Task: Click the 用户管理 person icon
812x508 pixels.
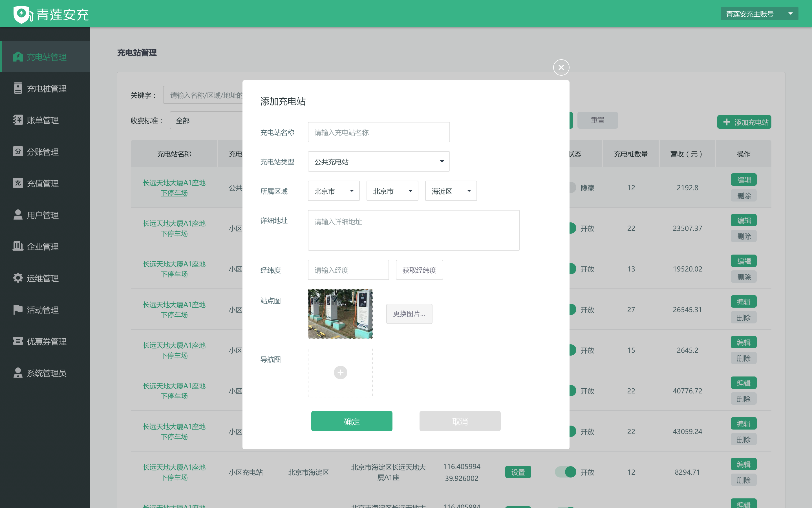Action: (18, 215)
